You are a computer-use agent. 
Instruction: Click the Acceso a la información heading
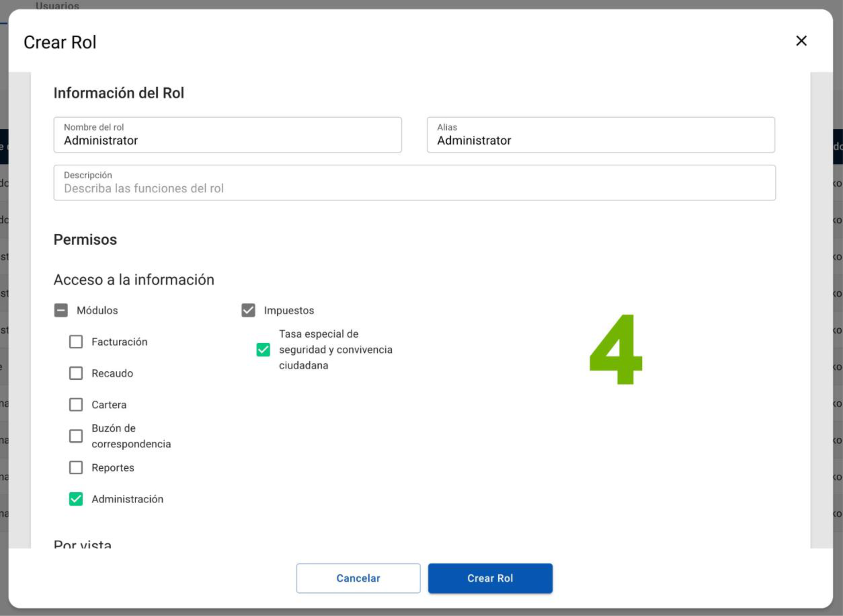point(134,280)
